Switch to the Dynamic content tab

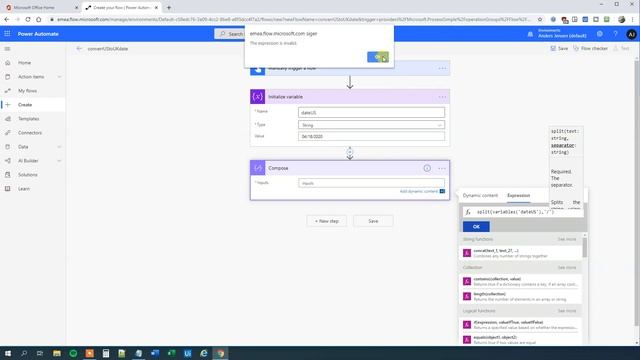pyautogui.click(x=480, y=196)
